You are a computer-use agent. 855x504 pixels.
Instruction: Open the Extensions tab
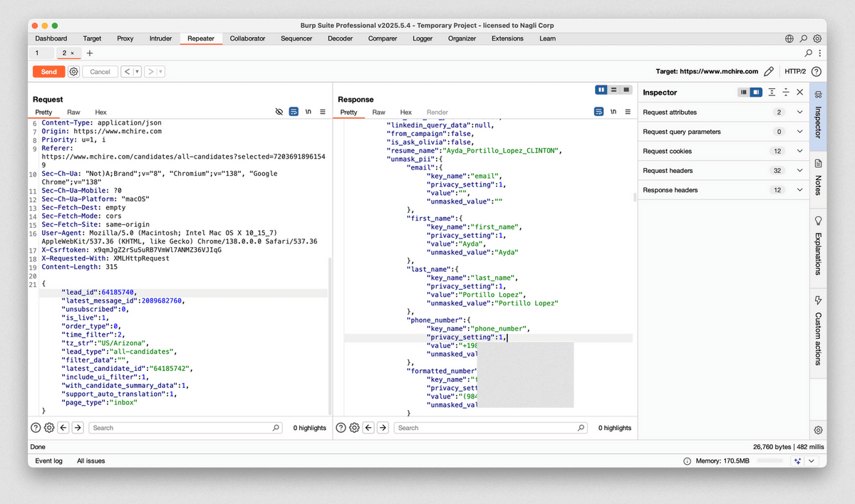point(507,38)
